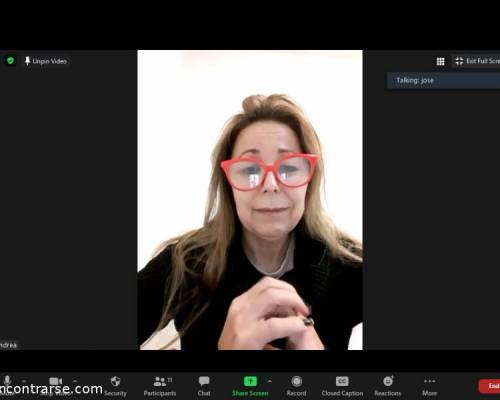Enable Closed Caption

point(342,386)
